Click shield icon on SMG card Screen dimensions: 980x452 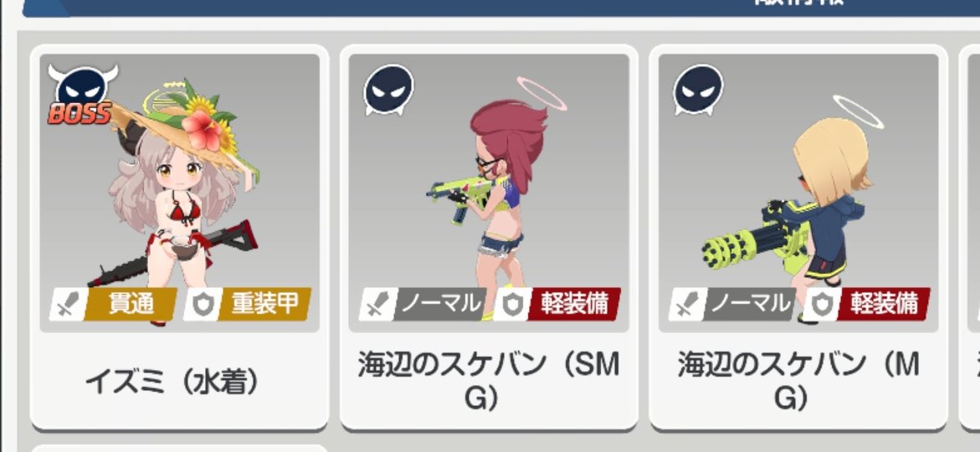512,305
